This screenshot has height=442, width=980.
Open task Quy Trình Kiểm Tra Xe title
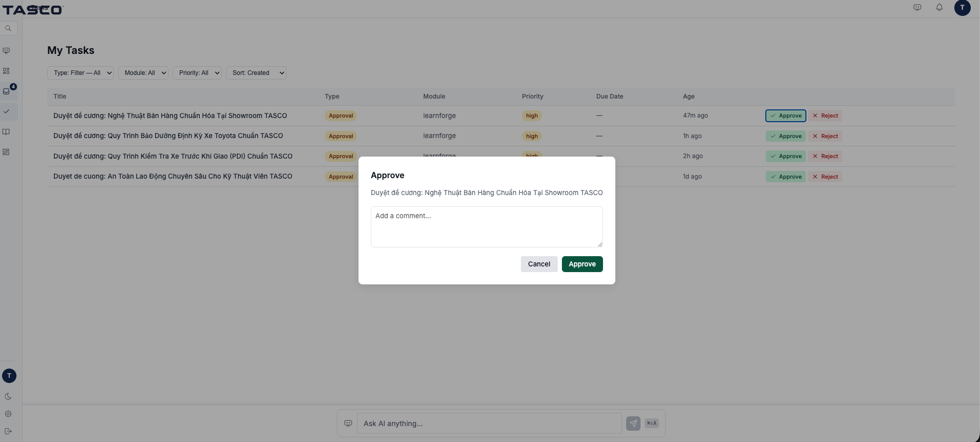(173, 156)
